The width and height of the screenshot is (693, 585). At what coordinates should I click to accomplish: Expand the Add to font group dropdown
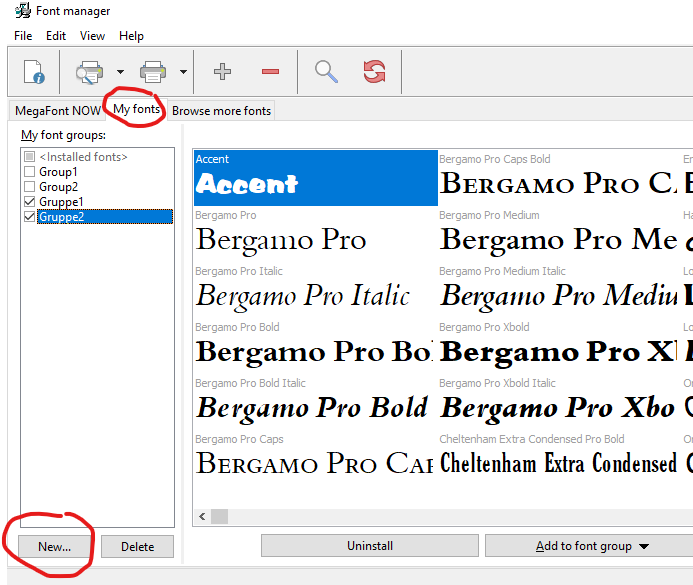pyautogui.click(x=644, y=547)
